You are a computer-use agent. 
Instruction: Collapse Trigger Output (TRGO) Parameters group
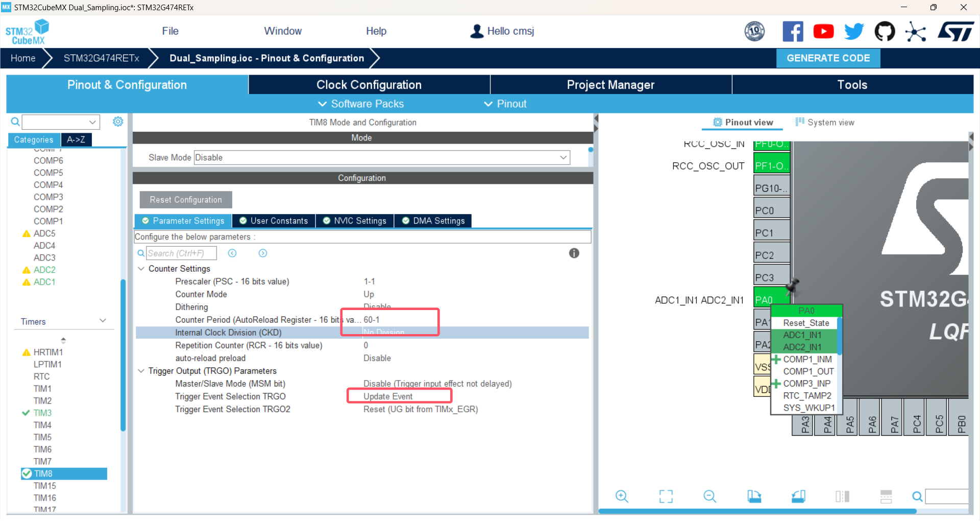[141, 371]
